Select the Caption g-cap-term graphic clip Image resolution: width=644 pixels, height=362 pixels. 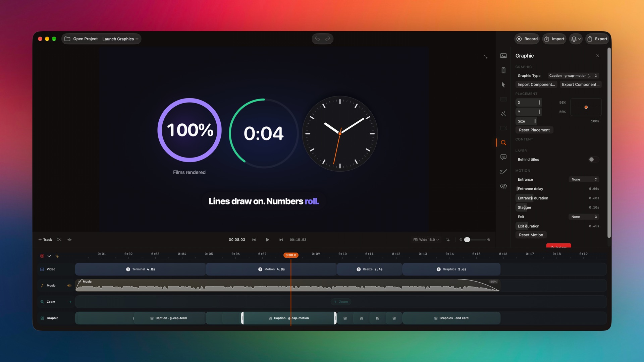click(169, 318)
